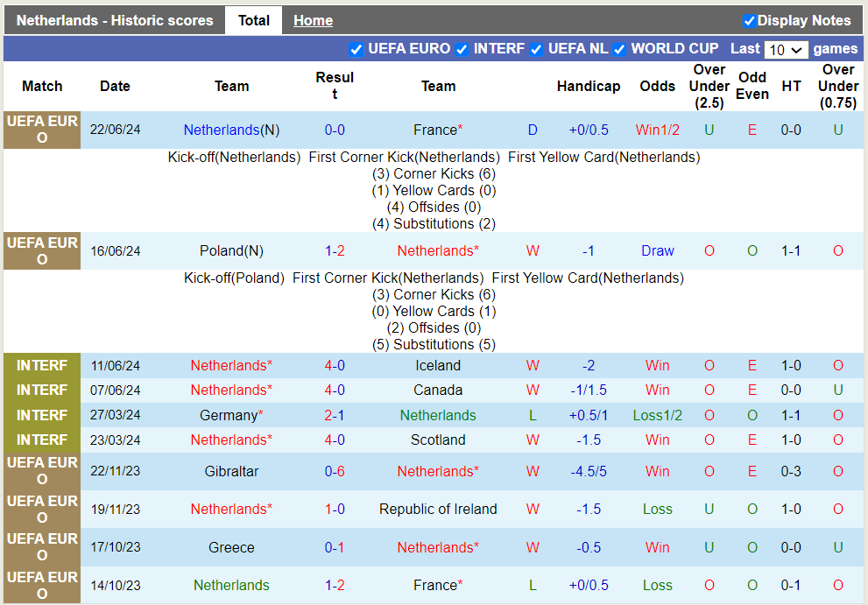Click the Germany team name
This screenshot has width=868, height=605.
coord(231,415)
